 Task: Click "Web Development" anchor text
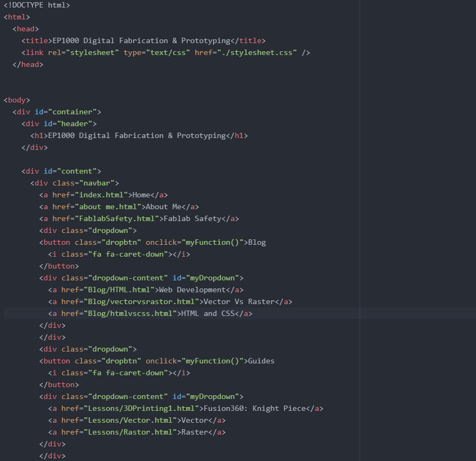192,290
